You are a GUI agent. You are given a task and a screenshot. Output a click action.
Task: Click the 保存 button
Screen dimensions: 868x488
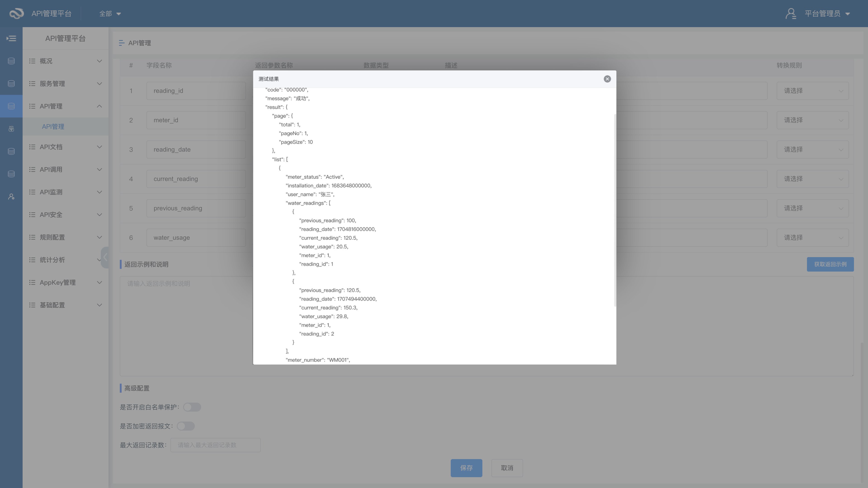coord(466,468)
